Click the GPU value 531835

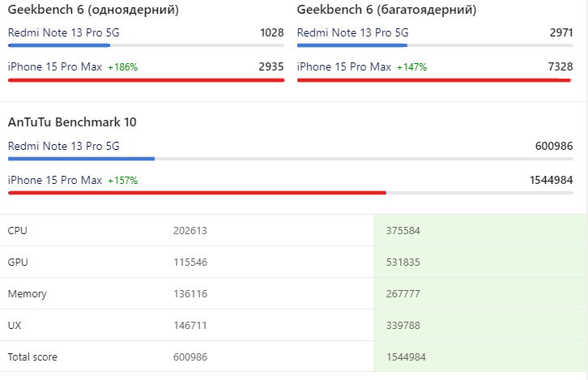click(x=403, y=263)
